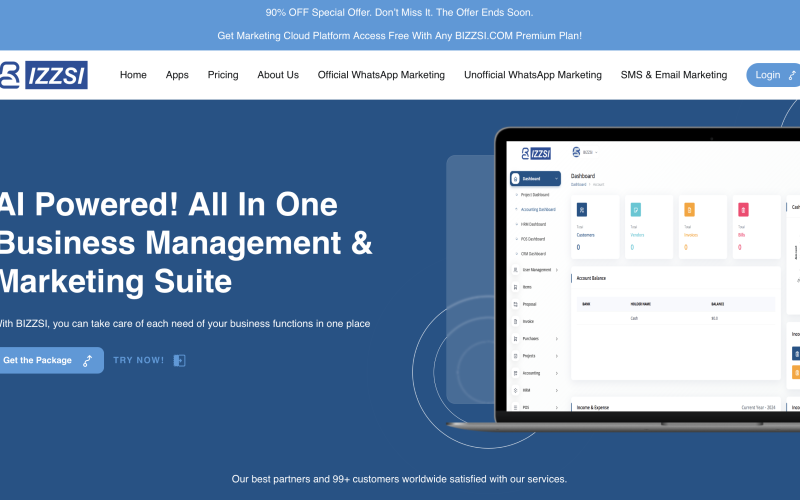Click the key icon in Login button
The height and width of the screenshot is (500, 800).
click(x=792, y=76)
